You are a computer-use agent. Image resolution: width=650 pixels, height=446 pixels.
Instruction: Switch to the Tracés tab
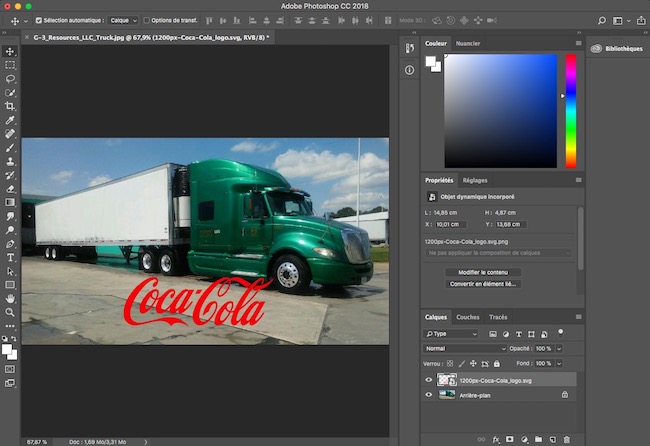[x=498, y=317]
